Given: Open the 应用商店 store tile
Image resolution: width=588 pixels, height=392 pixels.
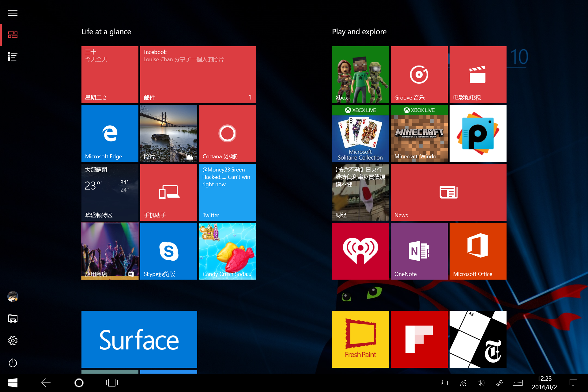Looking at the screenshot, I should click(x=110, y=251).
